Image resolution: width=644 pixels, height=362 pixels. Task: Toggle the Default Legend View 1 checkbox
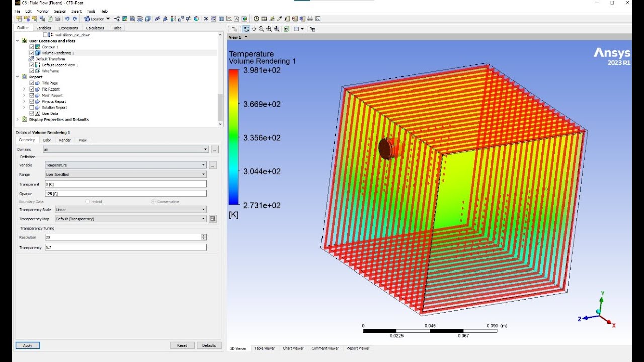click(x=32, y=65)
